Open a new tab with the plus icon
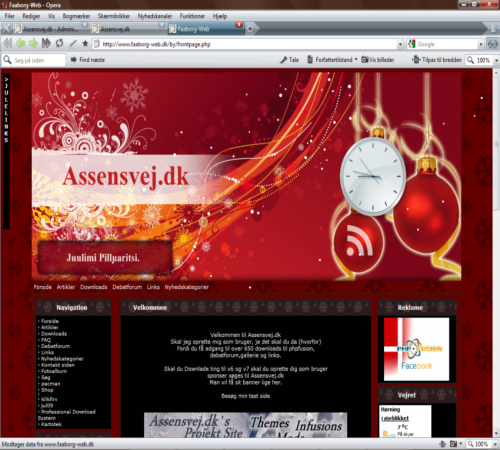The height and width of the screenshot is (450, 500). 250,29
